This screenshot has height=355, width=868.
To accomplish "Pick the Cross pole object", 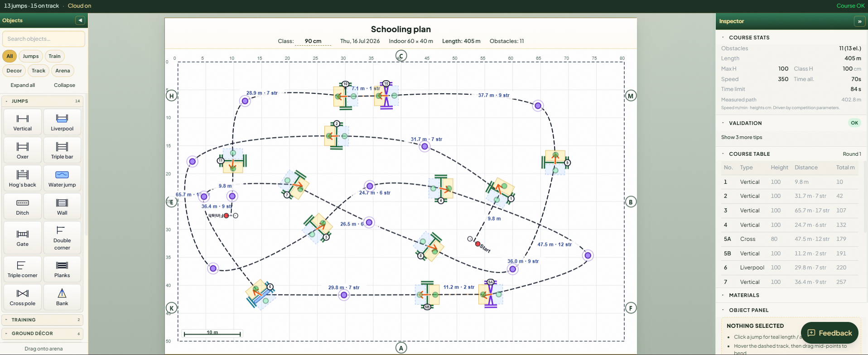I will pos(23,297).
